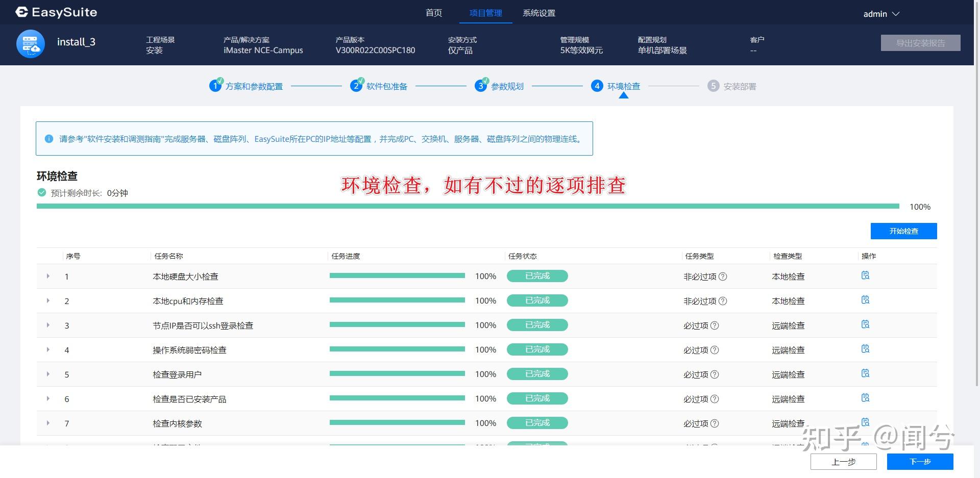Click the help icon beside 非必过项 on 本地cpu和内存检查
This screenshot has width=980, height=478.
[x=723, y=301]
